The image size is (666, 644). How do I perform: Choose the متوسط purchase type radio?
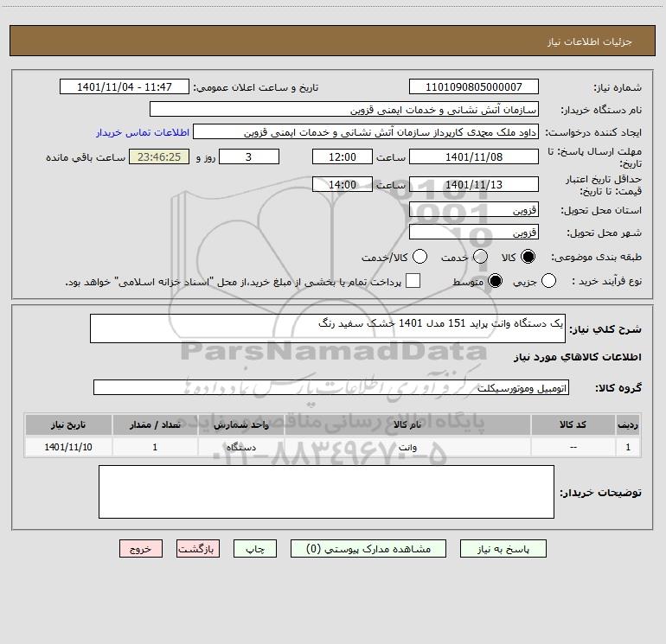coord(495,281)
